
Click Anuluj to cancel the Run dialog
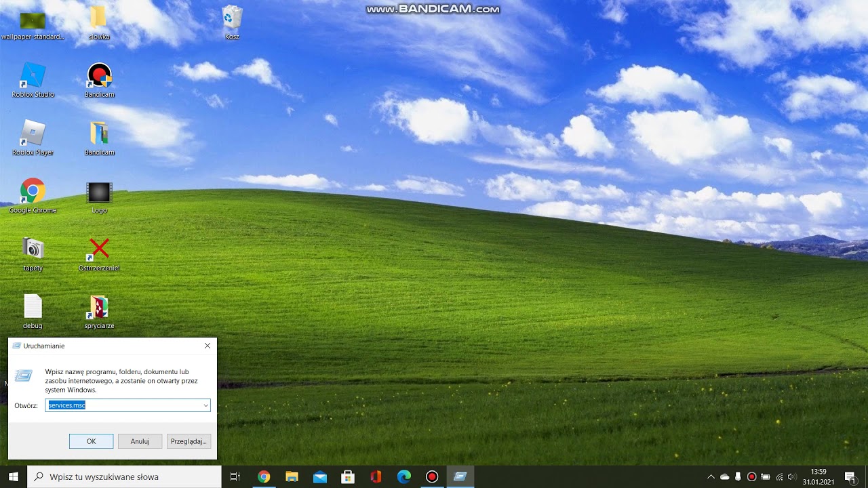tap(140, 441)
